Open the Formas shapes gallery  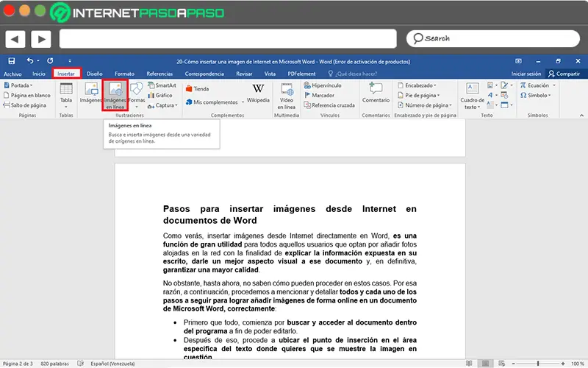[x=137, y=96]
